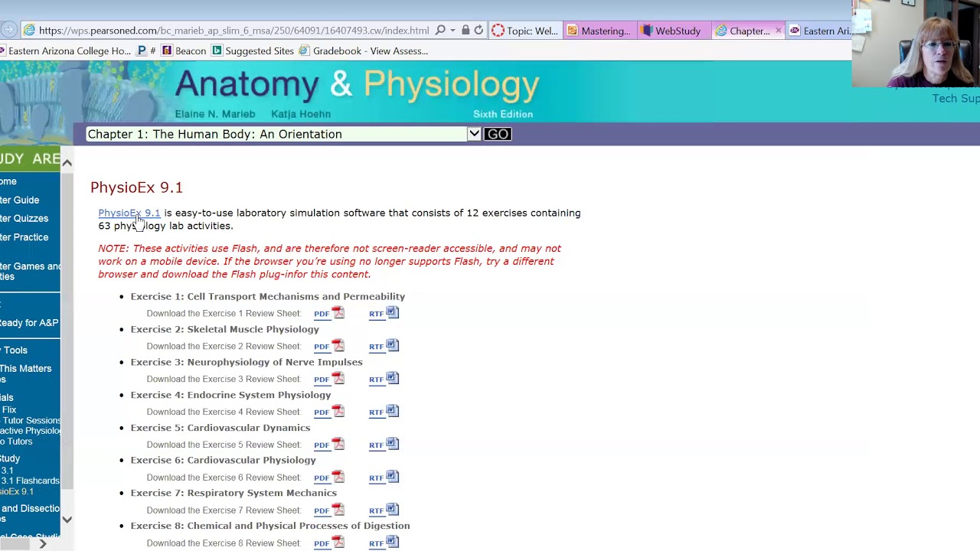Click Exercise 4: Endocrine System Physiology heading
The width and height of the screenshot is (980, 551).
(230, 395)
